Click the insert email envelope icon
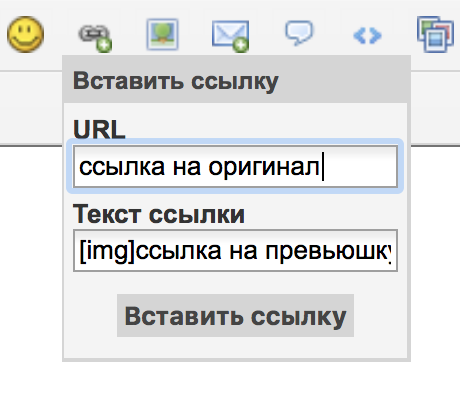 pyautogui.click(x=231, y=36)
